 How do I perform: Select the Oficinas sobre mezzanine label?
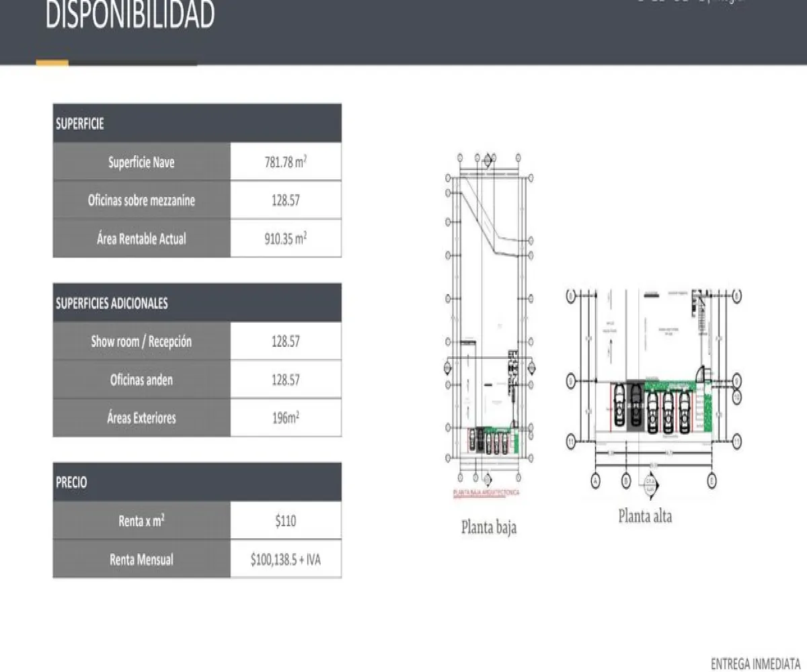point(141,200)
